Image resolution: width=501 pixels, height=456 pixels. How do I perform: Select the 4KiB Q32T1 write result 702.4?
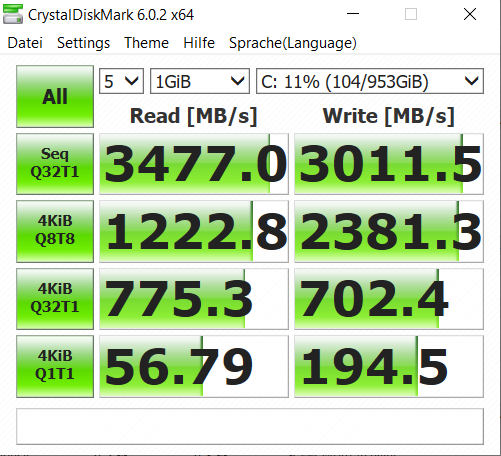389,299
